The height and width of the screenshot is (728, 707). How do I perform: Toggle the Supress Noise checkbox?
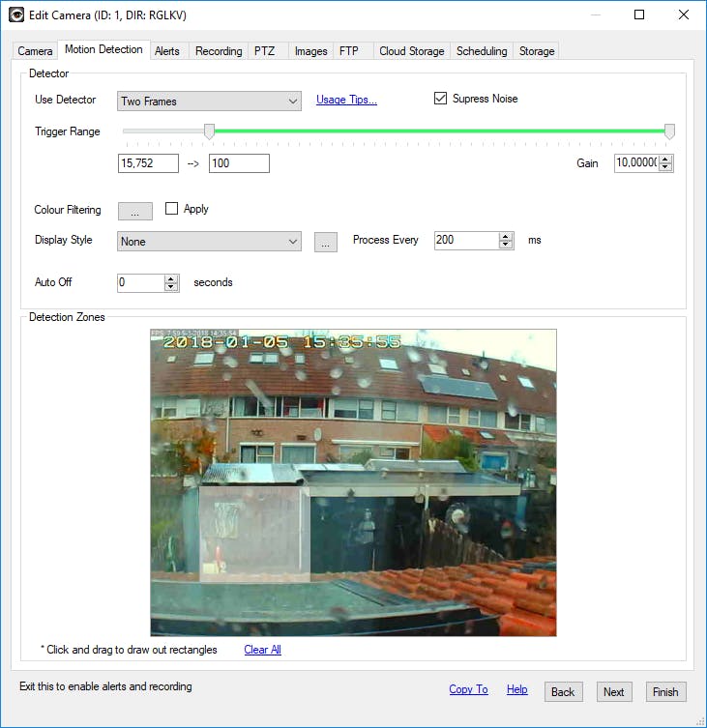click(440, 99)
